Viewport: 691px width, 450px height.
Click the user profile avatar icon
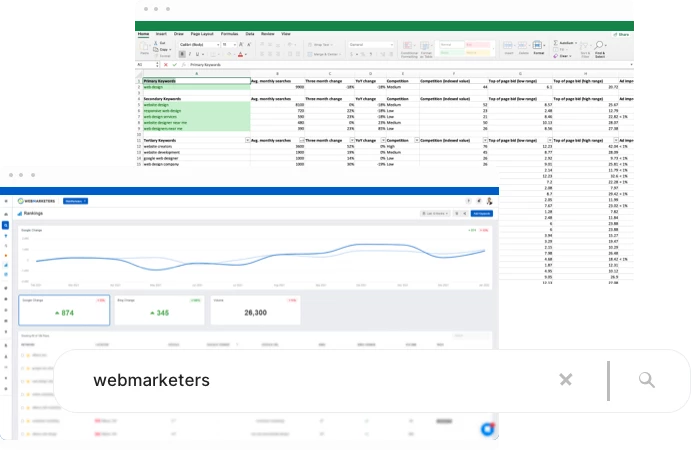[489, 201]
